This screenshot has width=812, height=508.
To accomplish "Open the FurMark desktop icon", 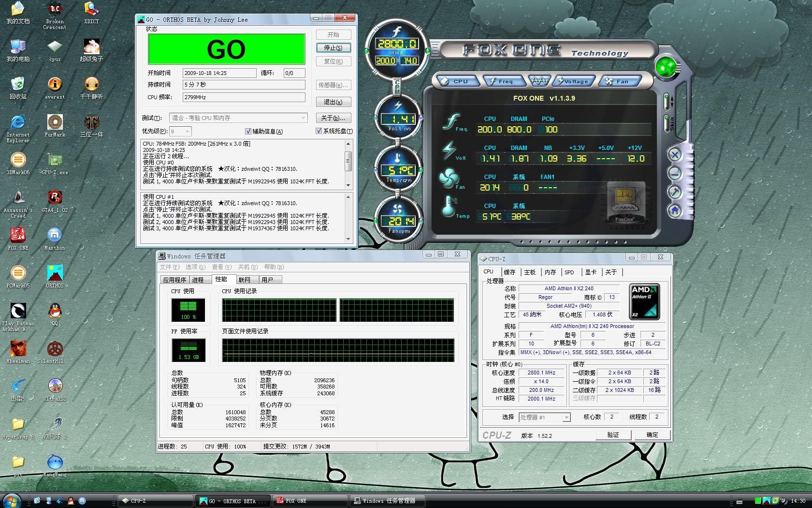I will 55,123.
